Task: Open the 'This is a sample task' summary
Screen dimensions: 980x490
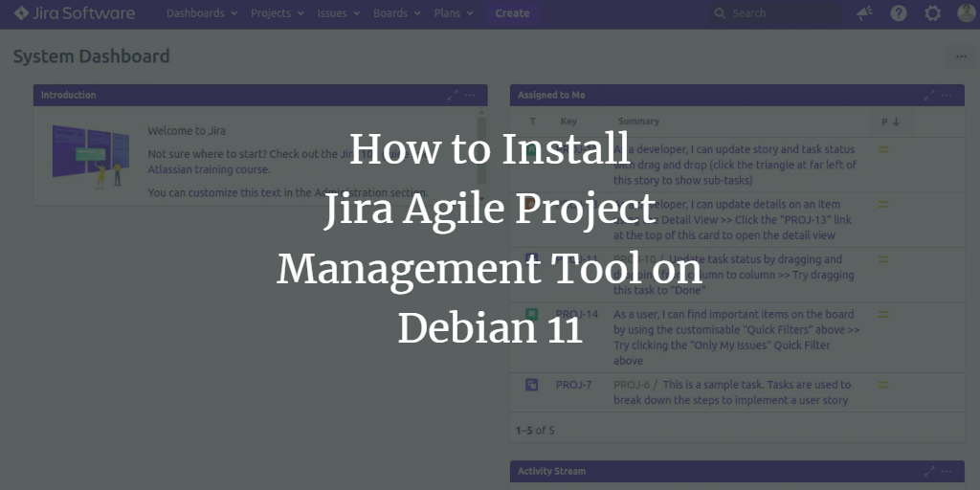Action: [x=732, y=392]
